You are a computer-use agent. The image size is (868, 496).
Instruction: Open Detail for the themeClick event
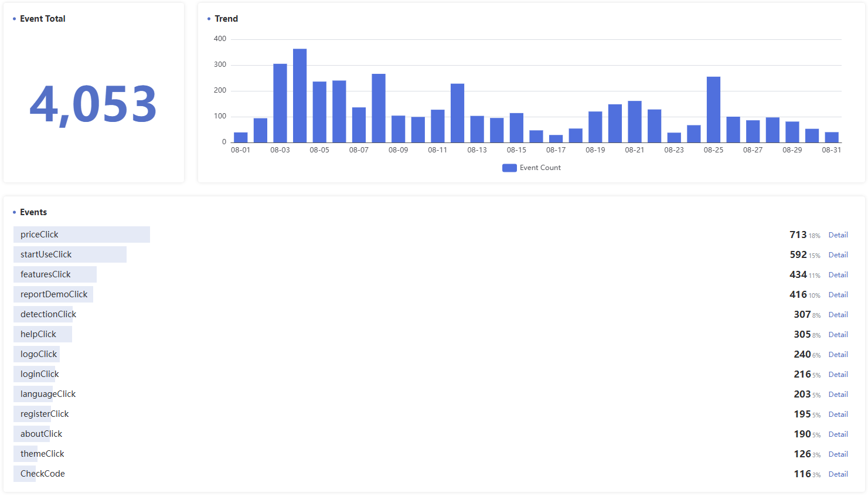click(838, 454)
